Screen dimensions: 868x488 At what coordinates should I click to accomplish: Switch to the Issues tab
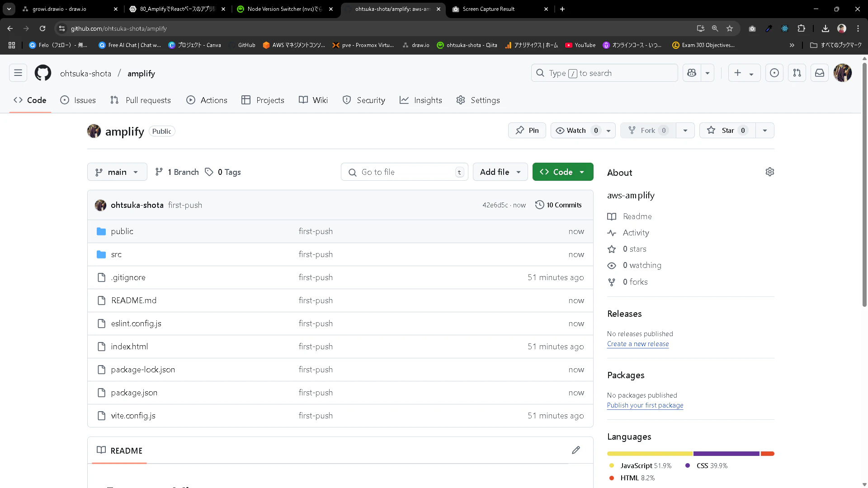point(78,100)
